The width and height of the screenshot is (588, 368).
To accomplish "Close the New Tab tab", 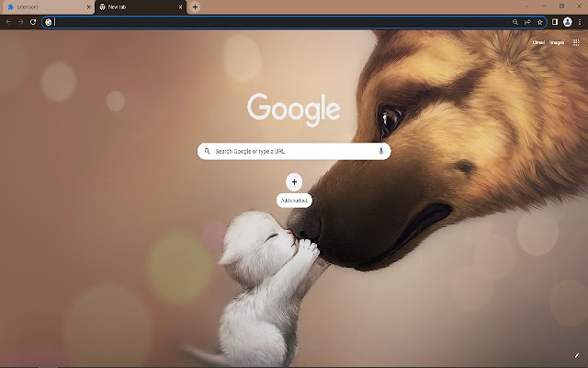I will 180,7.
